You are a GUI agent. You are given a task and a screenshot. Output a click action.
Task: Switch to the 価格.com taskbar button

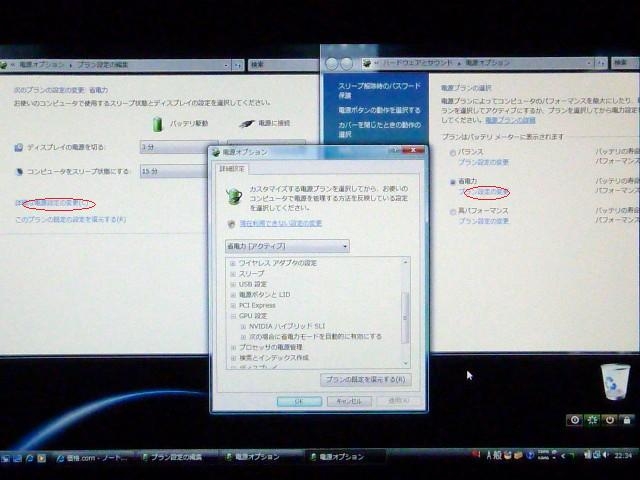coord(93,458)
